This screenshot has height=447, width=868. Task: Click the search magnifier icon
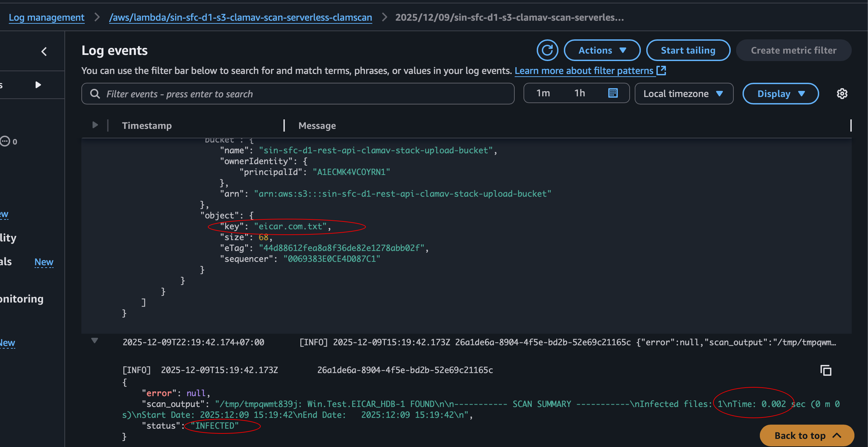pyautogui.click(x=95, y=94)
